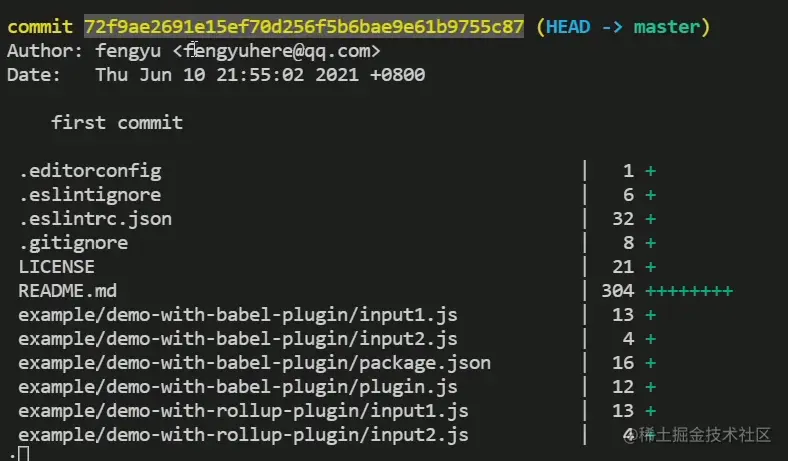The height and width of the screenshot is (461, 788).
Task: Click the first commit message text
Action: [117, 123]
